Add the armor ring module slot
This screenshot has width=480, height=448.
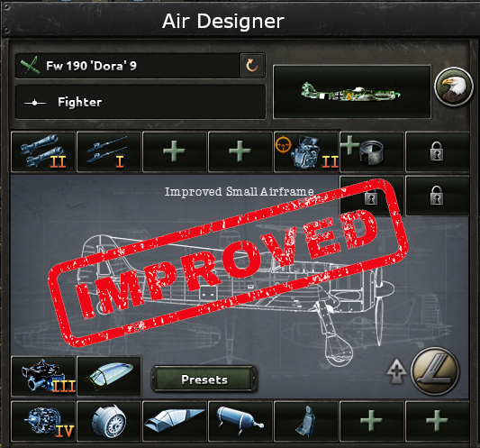tap(372, 151)
